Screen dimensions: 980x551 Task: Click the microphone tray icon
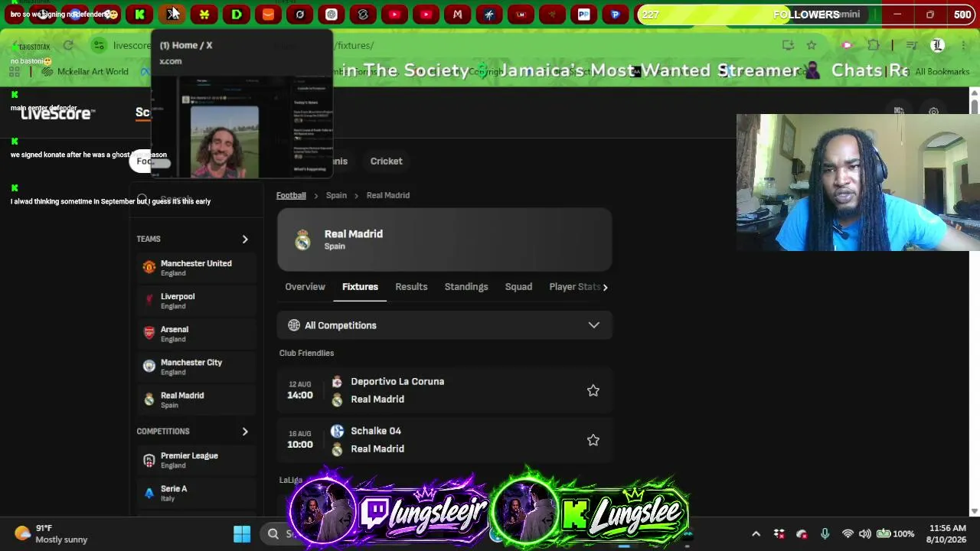click(x=825, y=533)
